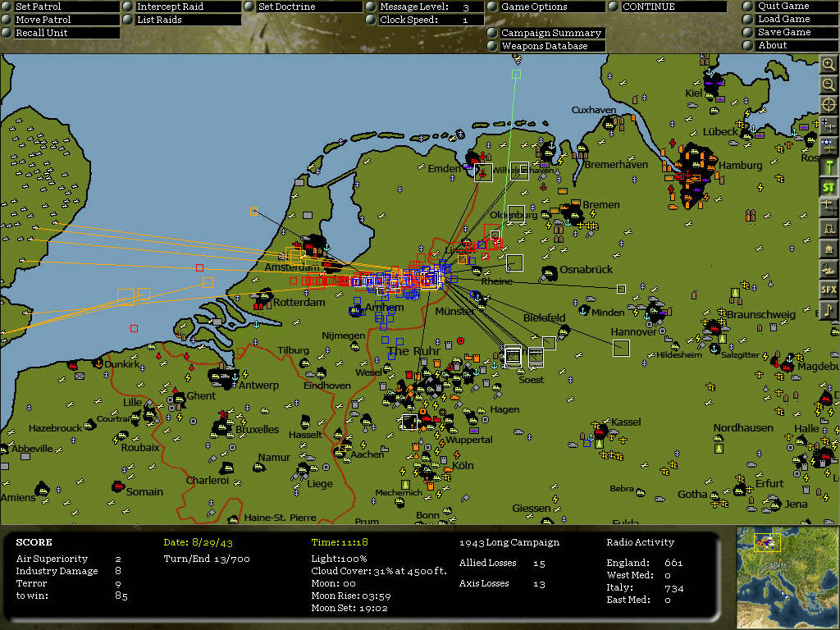The width and height of the screenshot is (840, 630).
Task: Toggle the green T sidebar button
Action: pyautogui.click(x=829, y=167)
